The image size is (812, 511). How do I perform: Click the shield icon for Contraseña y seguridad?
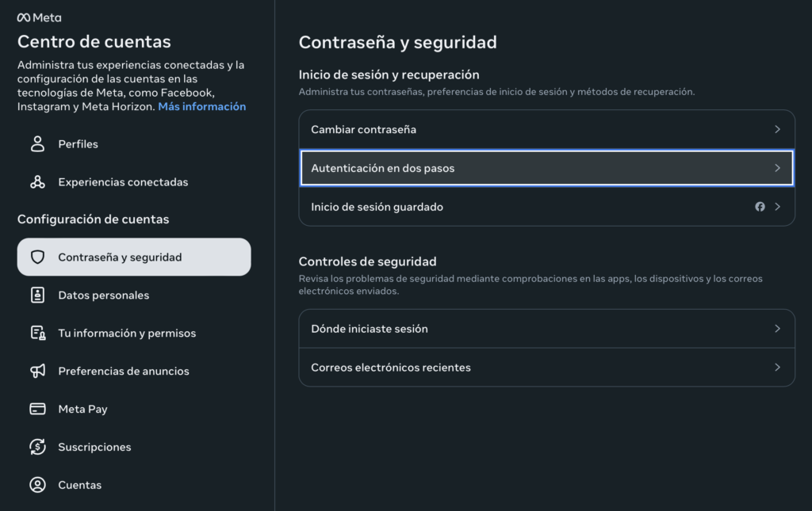pyautogui.click(x=37, y=257)
